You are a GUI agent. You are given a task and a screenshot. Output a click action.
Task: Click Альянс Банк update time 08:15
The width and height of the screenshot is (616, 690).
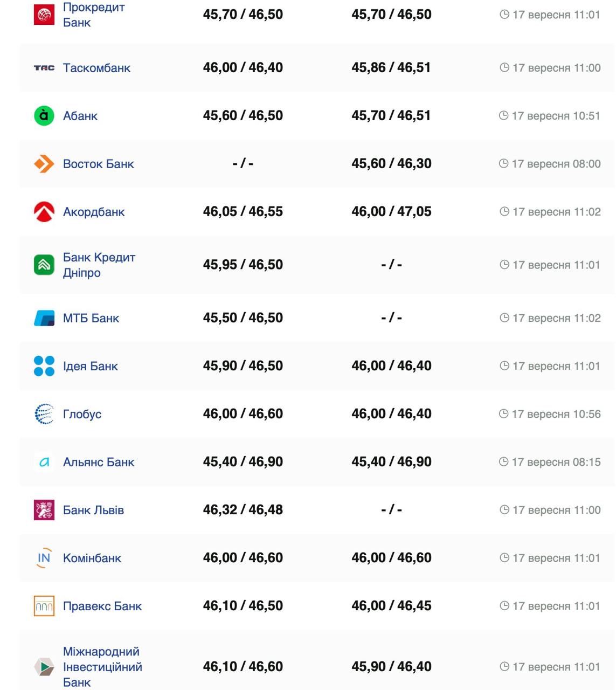pos(556,462)
